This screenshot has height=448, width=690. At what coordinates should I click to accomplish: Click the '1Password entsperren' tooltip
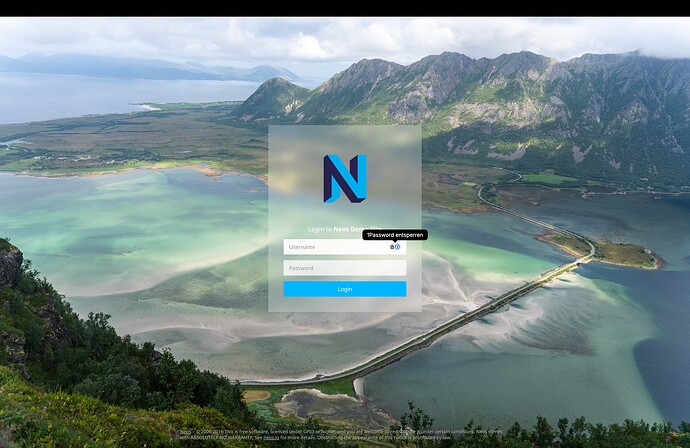coord(395,234)
